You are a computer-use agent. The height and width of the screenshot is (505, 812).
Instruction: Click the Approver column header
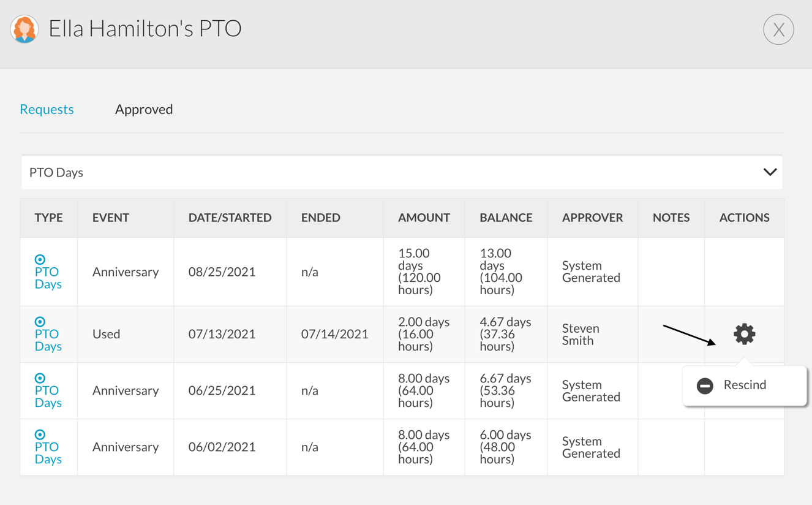pos(592,218)
